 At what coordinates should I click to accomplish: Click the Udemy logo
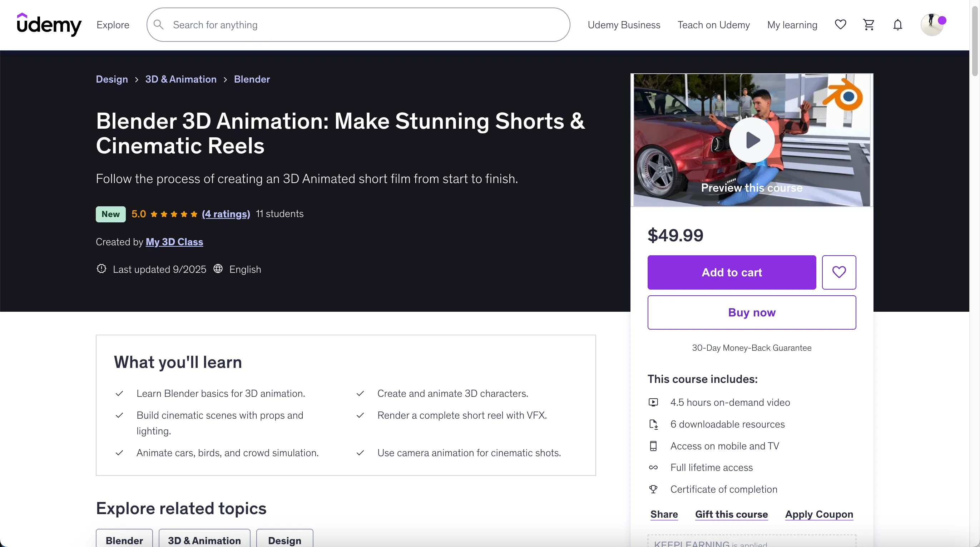click(49, 25)
